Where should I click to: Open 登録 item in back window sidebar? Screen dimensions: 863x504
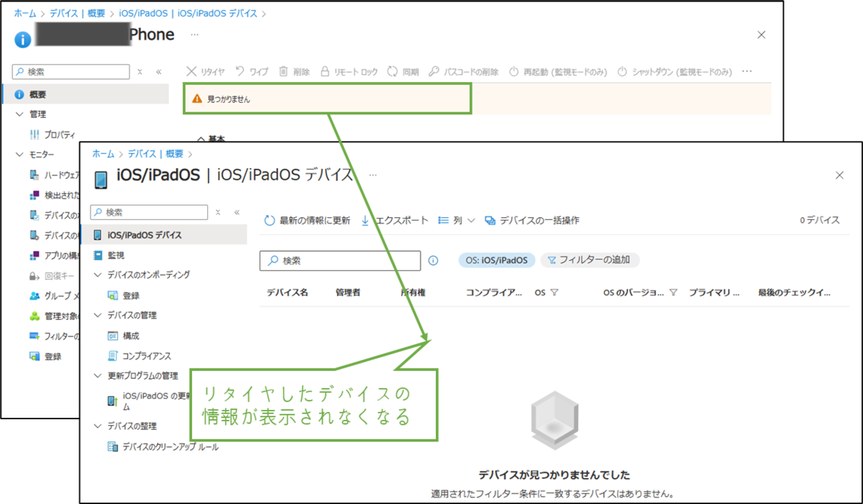[x=45, y=356]
